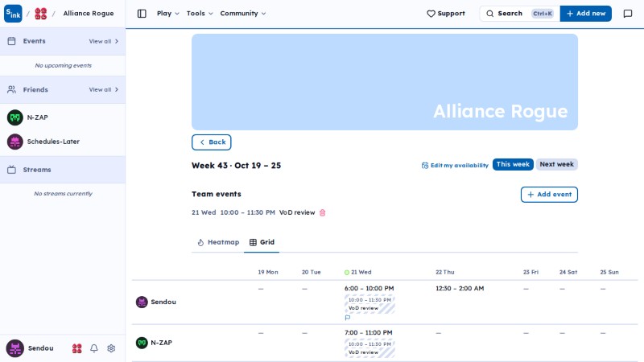Screen dimensions: 644x362
Task: Click the Week 43 · Oct 19 – 25 heading
Action: tap(236, 166)
